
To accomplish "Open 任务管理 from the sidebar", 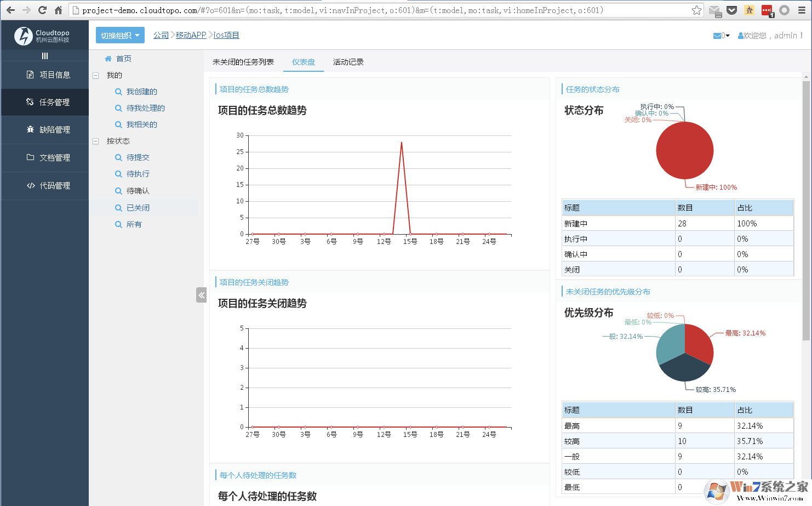I will [44, 102].
